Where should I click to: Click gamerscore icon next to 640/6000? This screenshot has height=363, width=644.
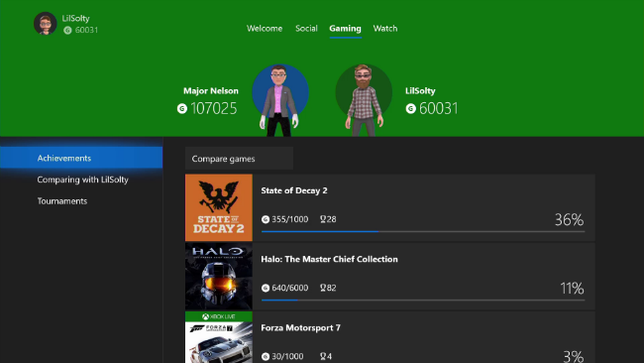click(x=266, y=289)
